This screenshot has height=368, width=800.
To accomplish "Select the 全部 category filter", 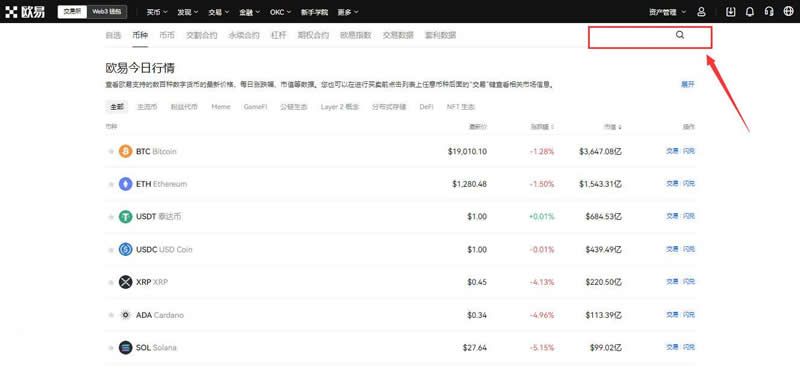I will (116, 107).
